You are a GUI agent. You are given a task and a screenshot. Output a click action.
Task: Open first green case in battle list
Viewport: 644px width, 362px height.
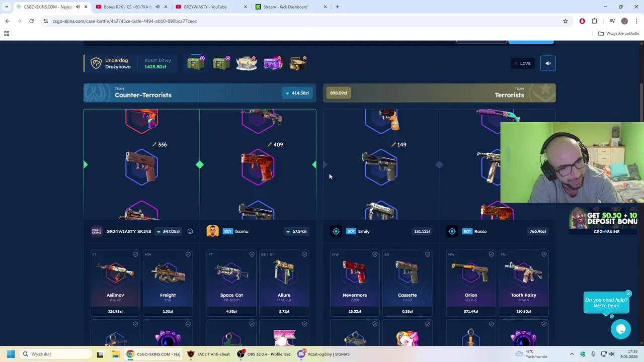pyautogui.click(x=196, y=63)
